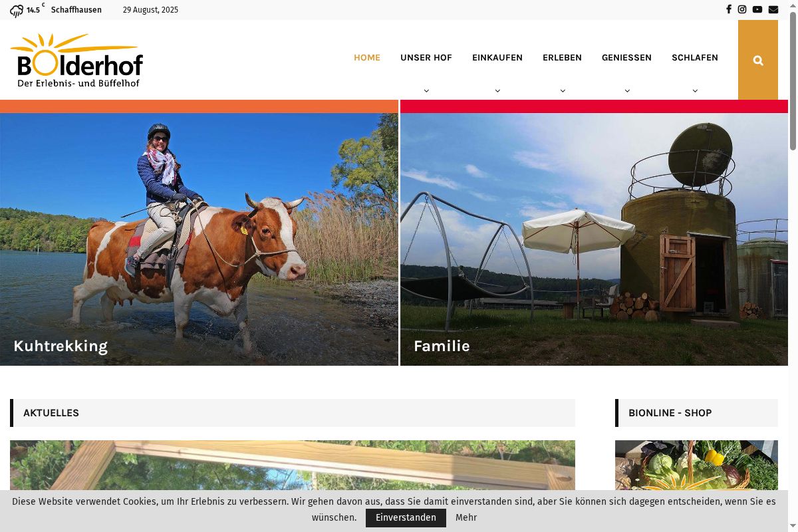798x532 pixels.
Task: Open the Einkaufen menu item
Action: 497,58
